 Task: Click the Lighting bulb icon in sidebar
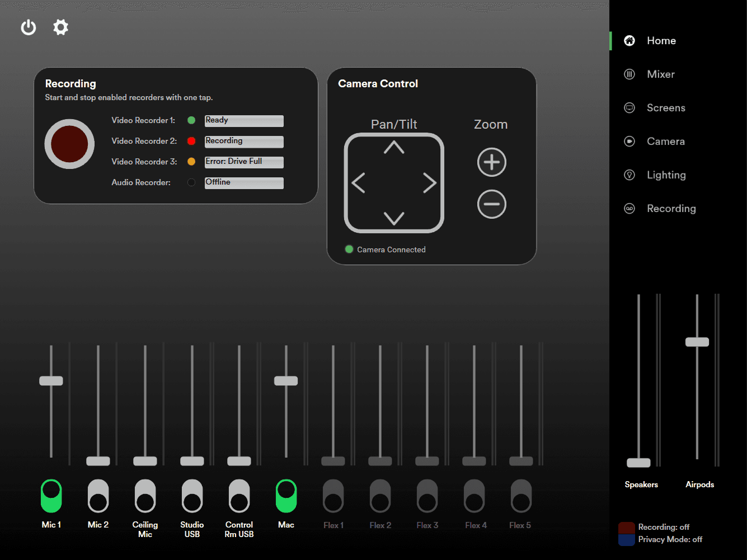point(629,175)
